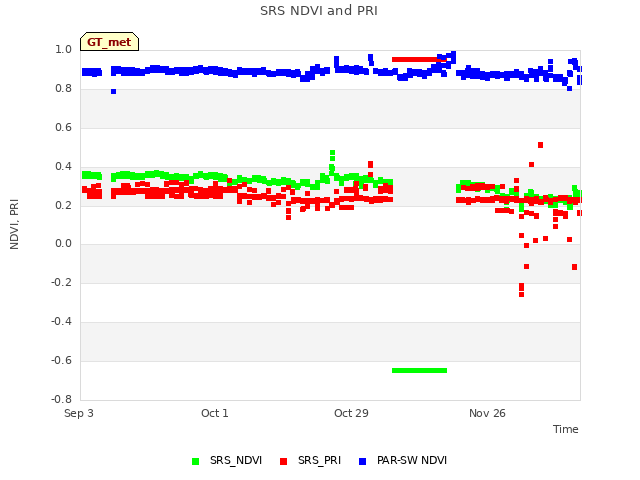The width and height of the screenshot is (640, 480).
Task: Click the highest red PRI outlier near 0.5
Action: (540, 145)
